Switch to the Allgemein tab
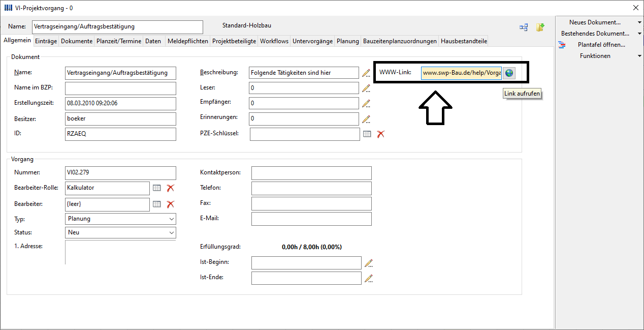644x330 pixels. [17, 41]
